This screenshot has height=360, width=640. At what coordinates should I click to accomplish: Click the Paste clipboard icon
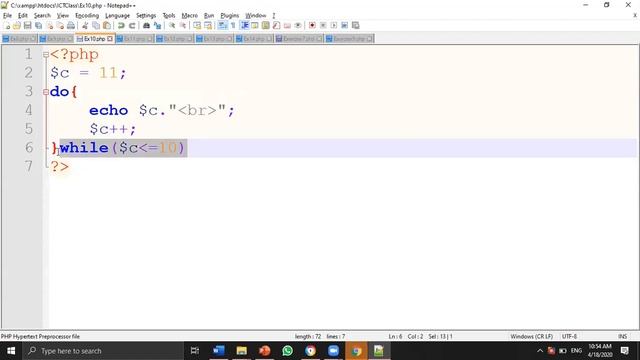click(107, 25)
